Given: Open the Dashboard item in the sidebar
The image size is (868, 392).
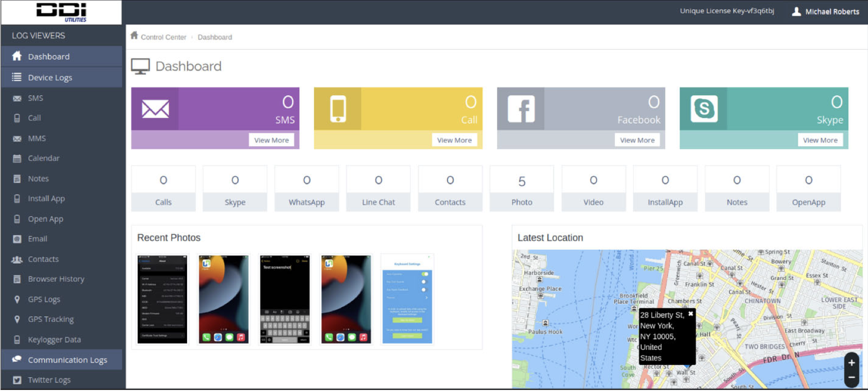Looking at the screenshot, I should (x=61, y=56).
